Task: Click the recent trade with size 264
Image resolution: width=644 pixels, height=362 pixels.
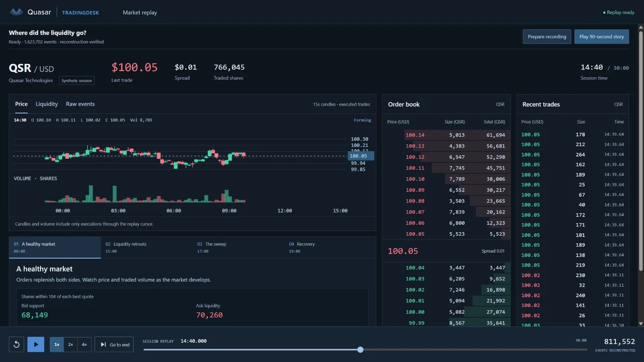Action: 573,154
